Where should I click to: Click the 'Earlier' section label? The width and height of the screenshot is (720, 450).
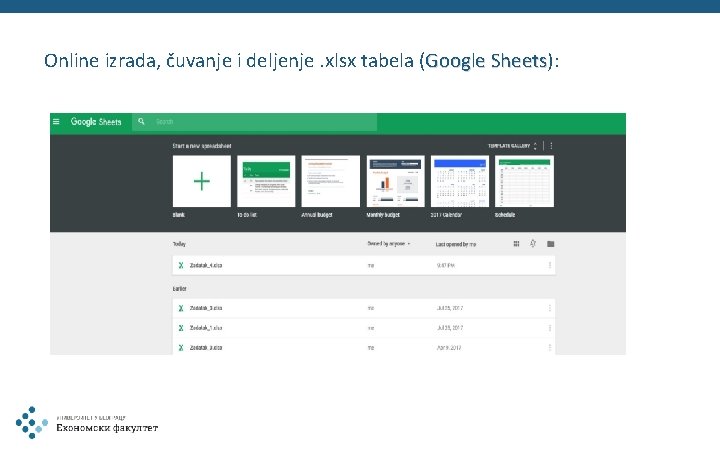coord(180,289)
